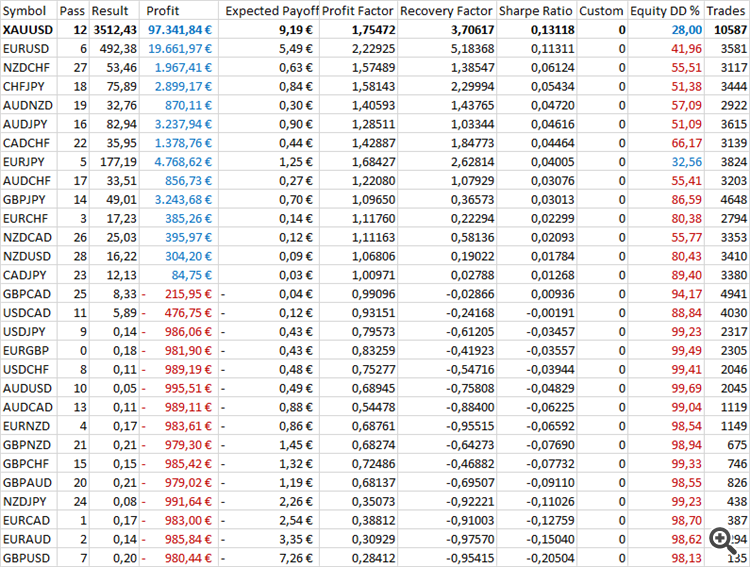Image resolution: width=750 pixels, height=567 pixels.
Task: Click the Profit Factor column header
Action: [x=358, y=11]
